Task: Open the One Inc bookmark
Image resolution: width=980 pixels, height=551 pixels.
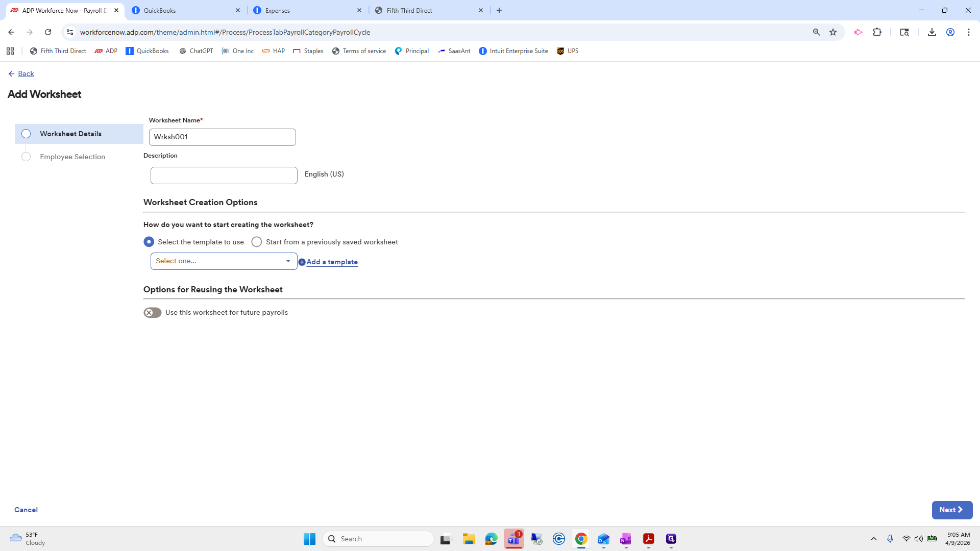Action: pos(237,51)
